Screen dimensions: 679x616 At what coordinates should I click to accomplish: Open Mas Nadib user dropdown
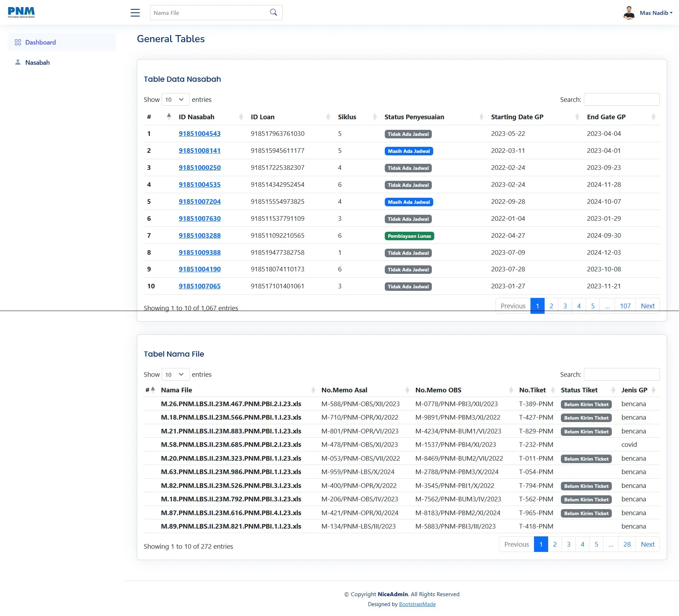tap(656, 13)
